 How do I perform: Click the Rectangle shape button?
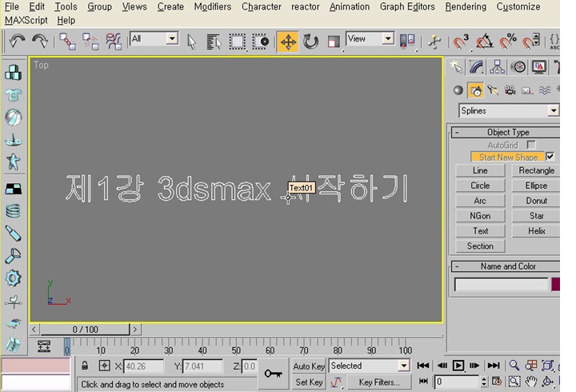[x=536, y=170]
